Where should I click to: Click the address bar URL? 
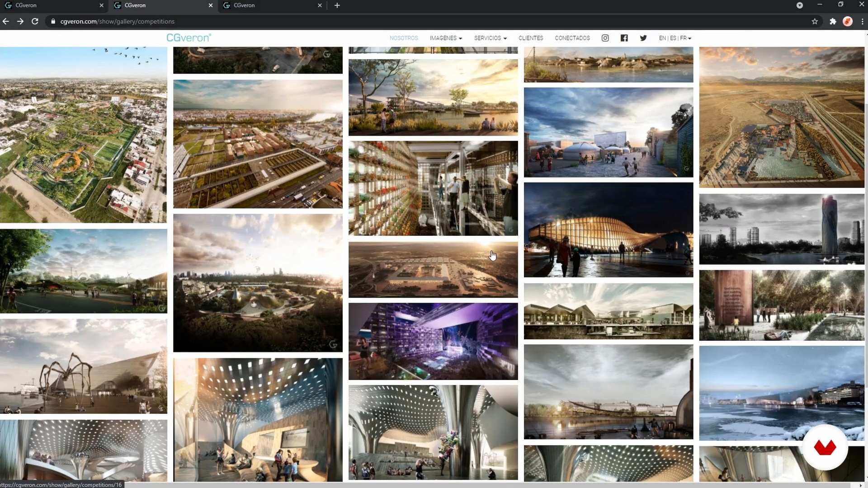[x=117, y=21]
